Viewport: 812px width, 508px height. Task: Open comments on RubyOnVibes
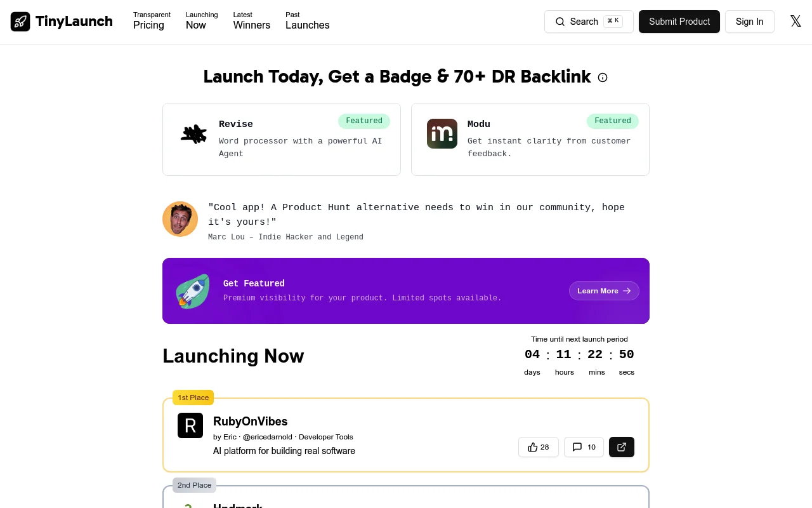tap(584, 447)
